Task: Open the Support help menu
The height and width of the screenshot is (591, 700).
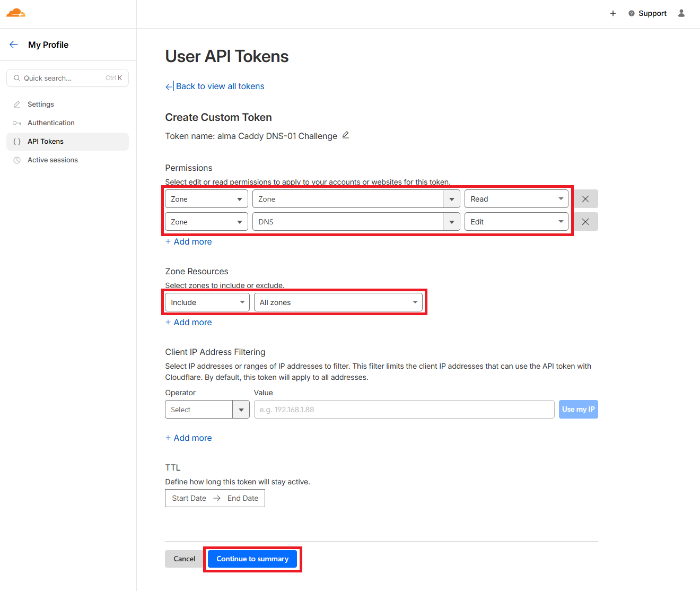Action: 647,13
